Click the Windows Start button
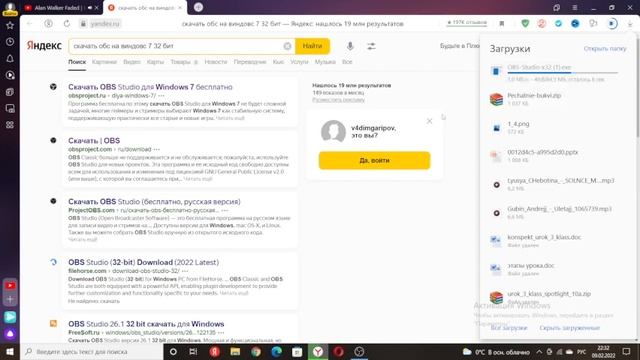Viewport: 640px width, 360px height. coord(10,351)
